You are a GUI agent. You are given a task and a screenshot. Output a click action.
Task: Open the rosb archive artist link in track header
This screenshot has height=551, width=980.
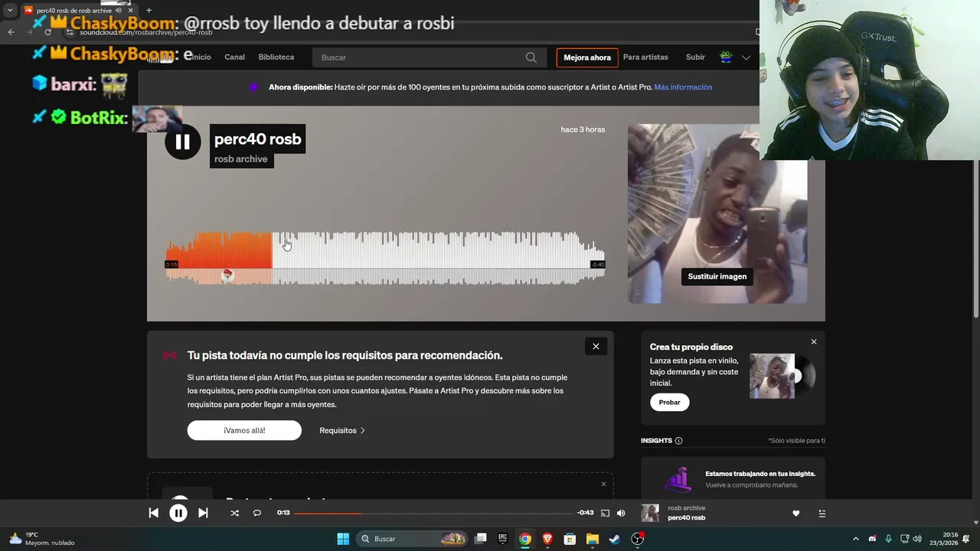pyautogui.click(x=241, y=159)
